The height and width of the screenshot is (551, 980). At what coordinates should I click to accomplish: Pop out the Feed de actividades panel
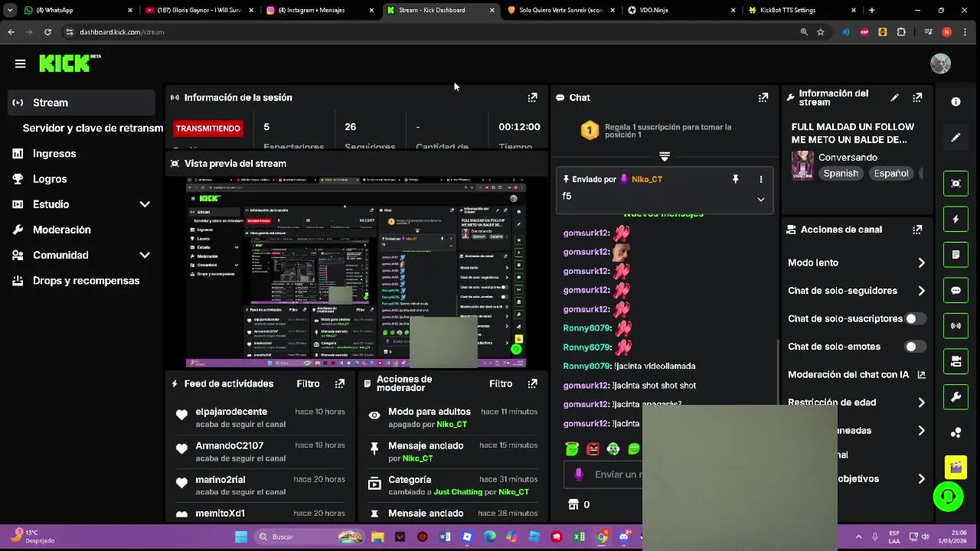pyautogui.click(x=339, y=383)
